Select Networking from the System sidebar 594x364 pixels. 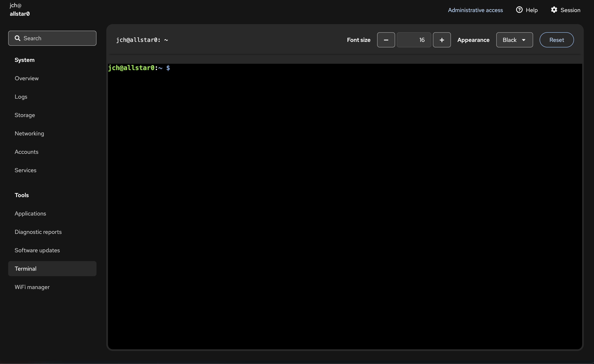pyautogui.click(x=29, y=133)
